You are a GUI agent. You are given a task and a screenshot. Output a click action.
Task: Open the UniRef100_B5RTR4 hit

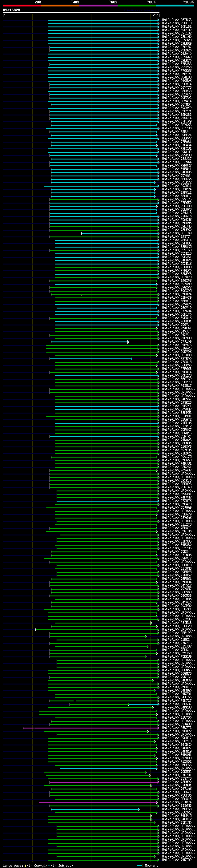tap(177, 436)
